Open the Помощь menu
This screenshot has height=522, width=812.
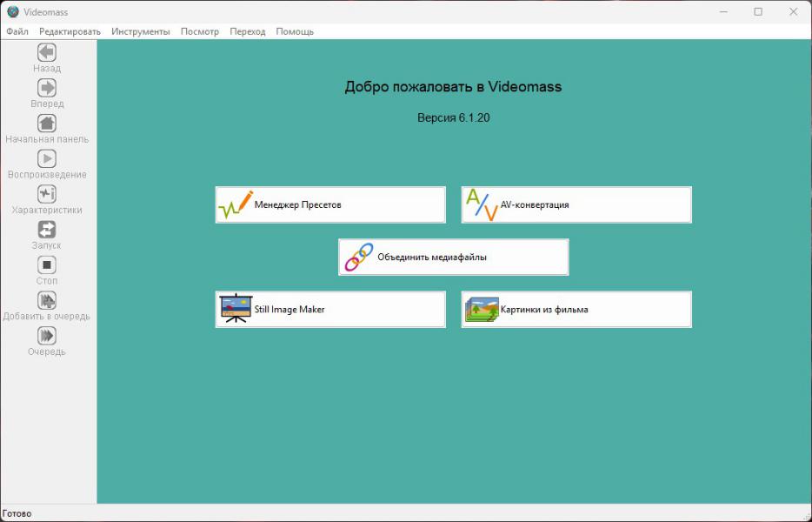295,31
